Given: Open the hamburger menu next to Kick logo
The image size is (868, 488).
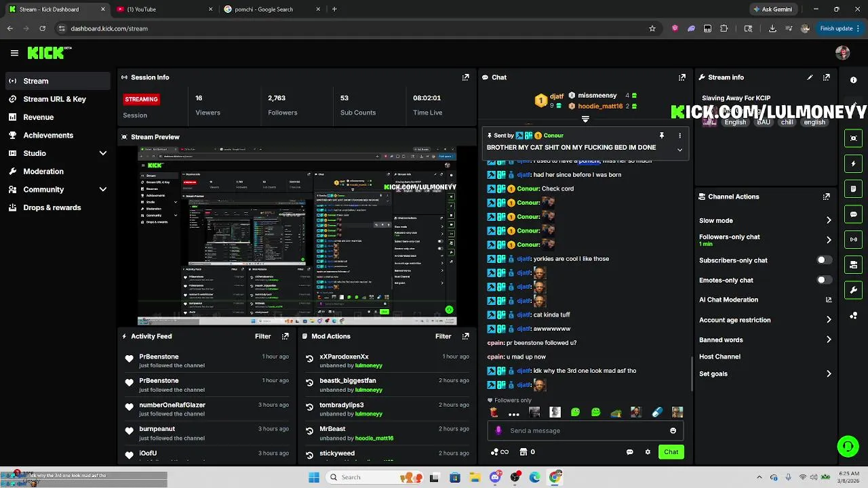Looking at the screenshot, I should pyautogui.click(x=14, y=53).
